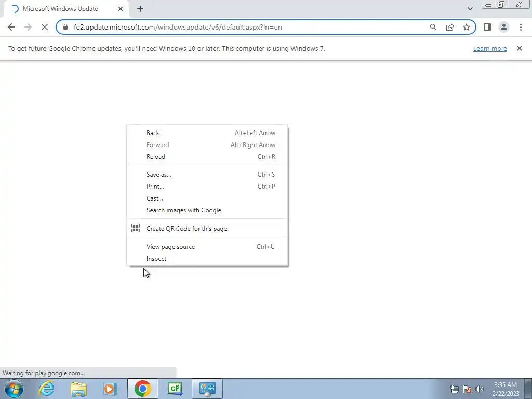The width and height of the screenshot is (532, 399).
Task: Select Cast... from context menu
Action: click(207, 198)
